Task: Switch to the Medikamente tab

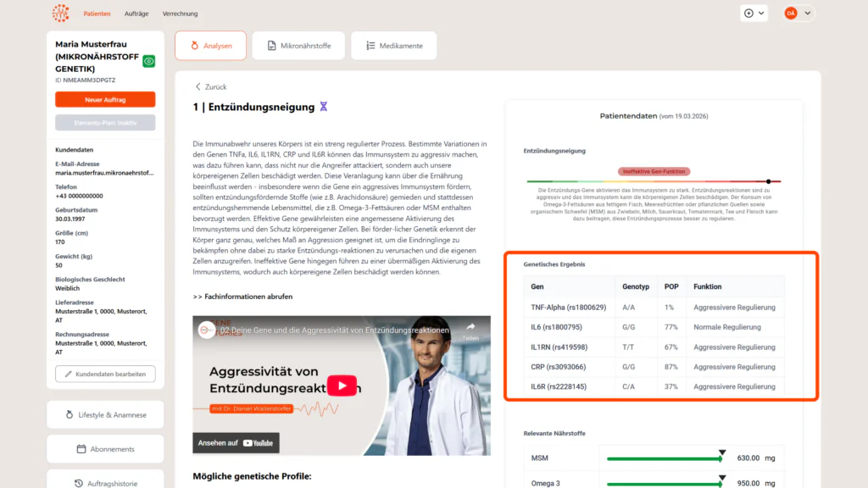Action: pyautogui.click(x=393, y=46)
